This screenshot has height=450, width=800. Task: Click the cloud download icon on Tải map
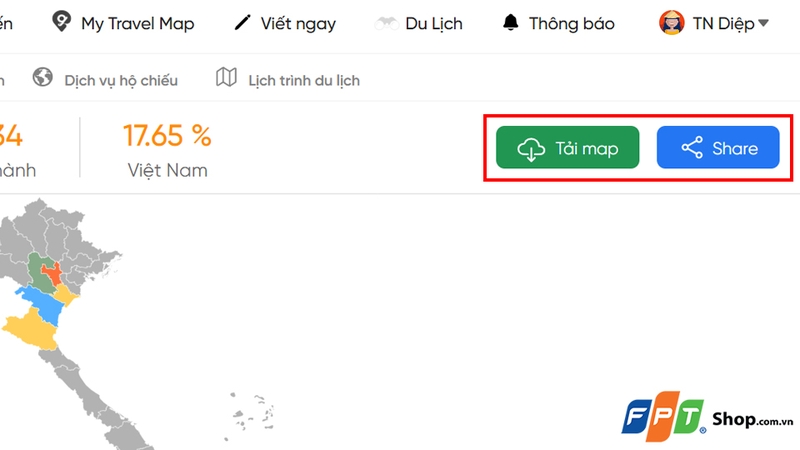click(x=530, y=149)
